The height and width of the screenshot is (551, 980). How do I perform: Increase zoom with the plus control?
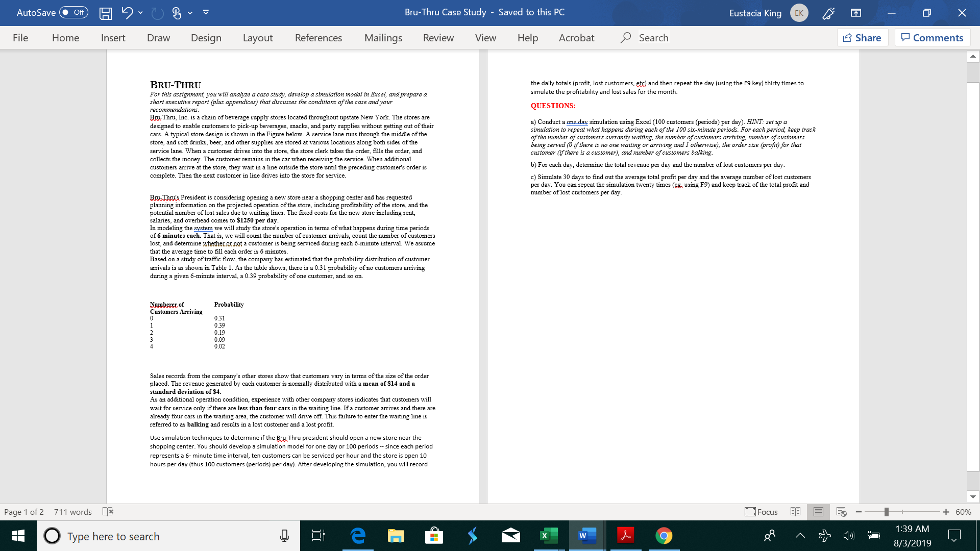[x=947, y=512]
